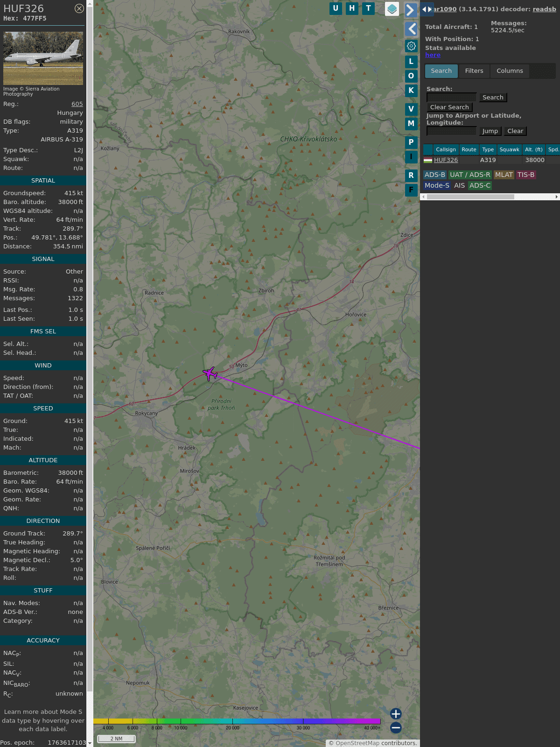Screen dimensions: 560x747
Task: Toggle the U map button
Action: [336, 8]
